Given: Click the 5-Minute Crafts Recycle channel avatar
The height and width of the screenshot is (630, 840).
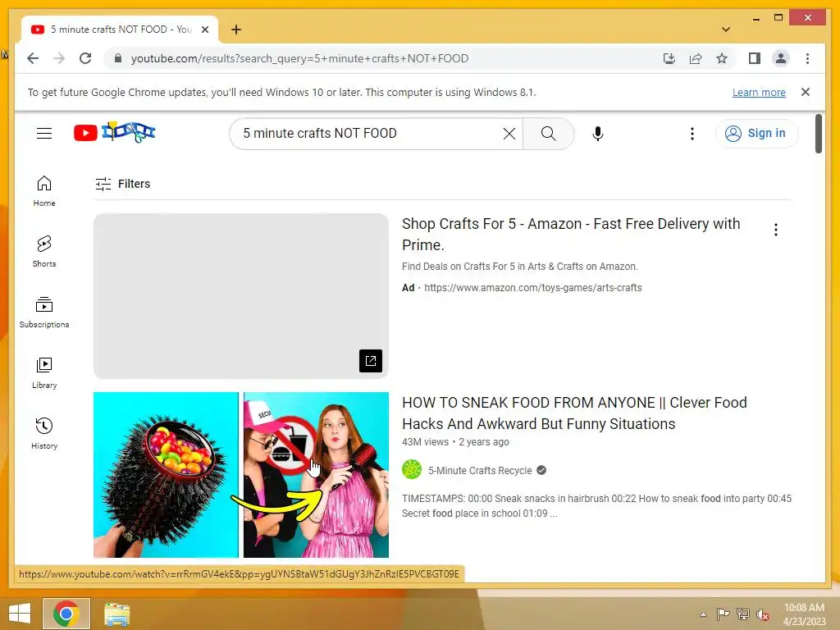Looking at the screenshot, I should click(x=412, y=470).
